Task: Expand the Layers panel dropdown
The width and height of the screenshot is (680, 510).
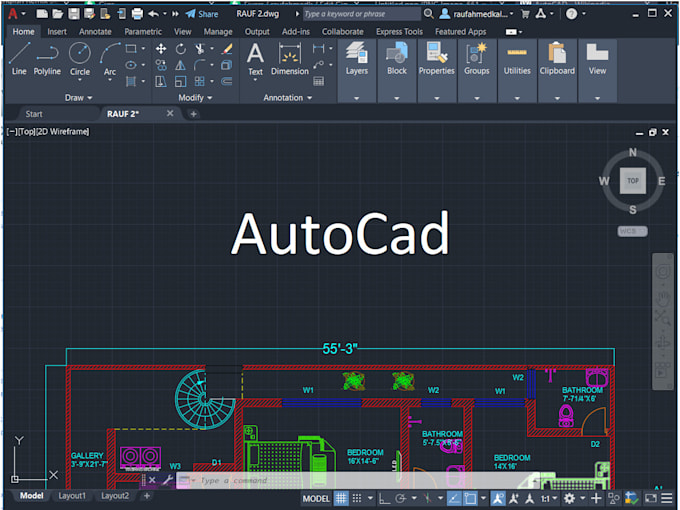Action: tap(356, 98)
